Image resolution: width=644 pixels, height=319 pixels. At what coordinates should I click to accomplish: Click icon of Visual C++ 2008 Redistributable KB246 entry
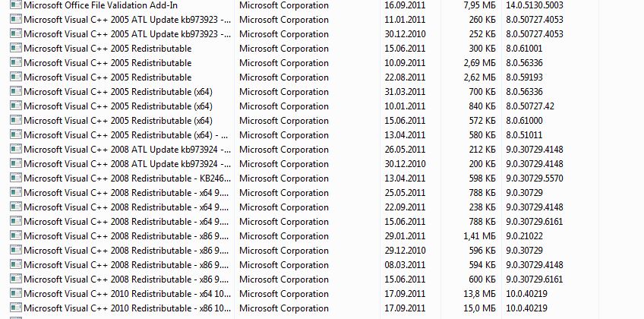tap(15, 178)
